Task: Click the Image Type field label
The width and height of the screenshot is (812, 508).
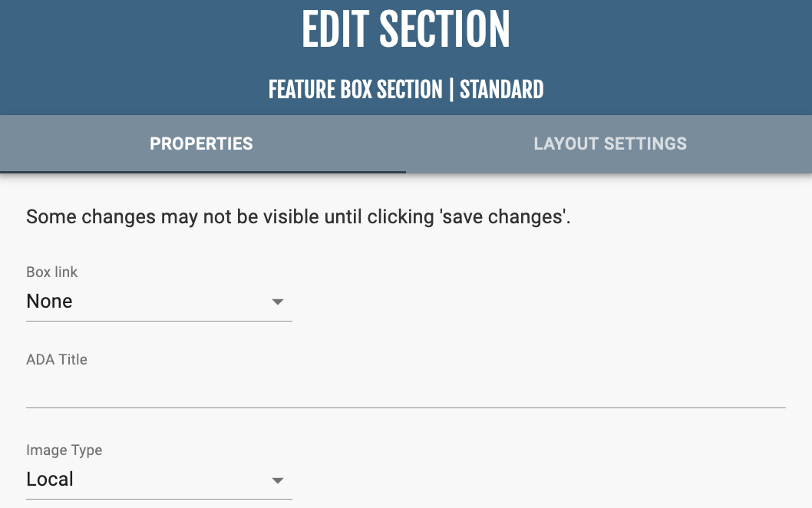Action: point(64,450)
